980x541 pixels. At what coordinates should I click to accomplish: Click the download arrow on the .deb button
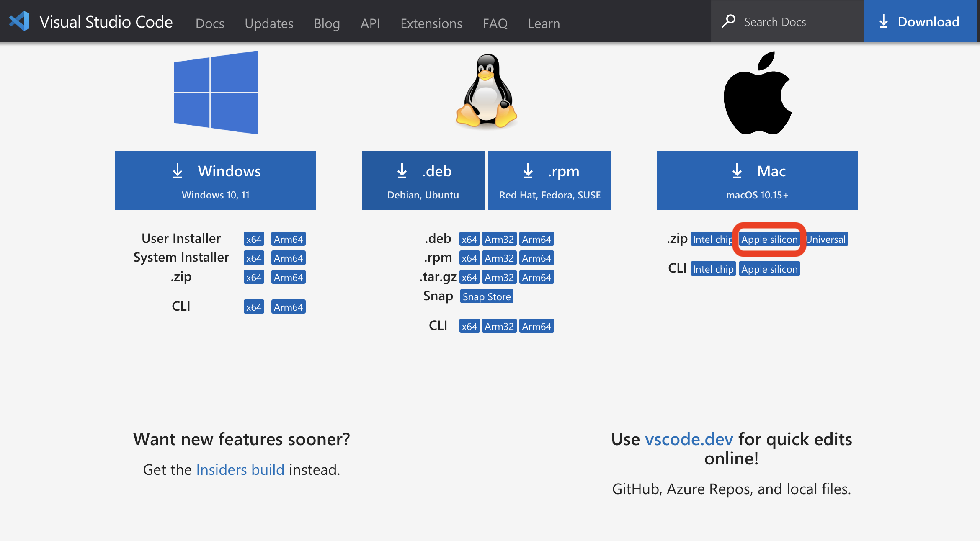click(402, 171)
